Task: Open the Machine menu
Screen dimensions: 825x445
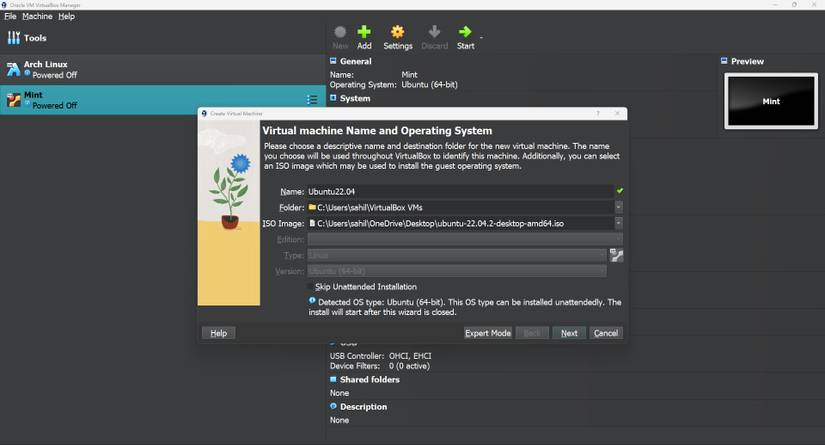Action: (37, 16)
